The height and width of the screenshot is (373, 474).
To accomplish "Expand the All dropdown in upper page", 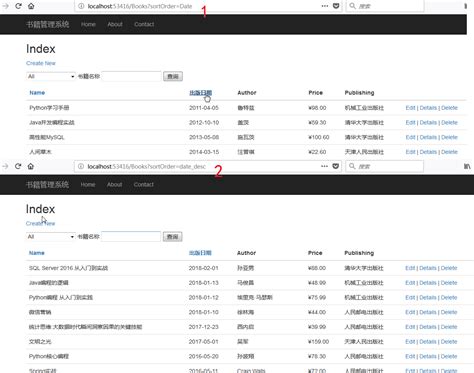I will coord(51,76).
